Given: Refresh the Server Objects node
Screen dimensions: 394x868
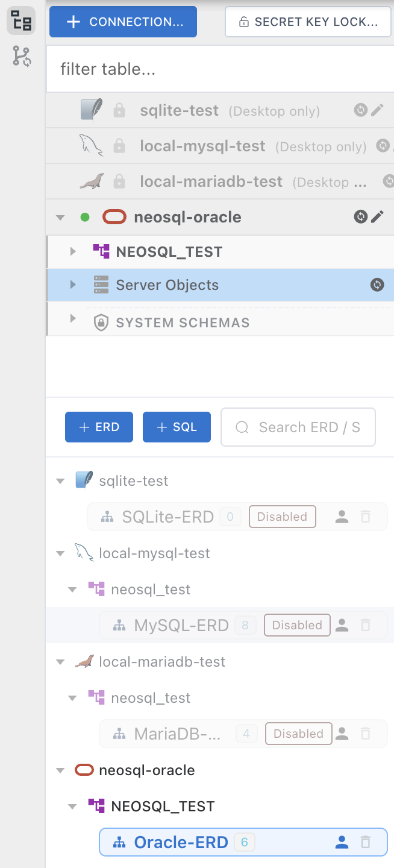Looking at the screenshot, I should (x=377, y=285).
